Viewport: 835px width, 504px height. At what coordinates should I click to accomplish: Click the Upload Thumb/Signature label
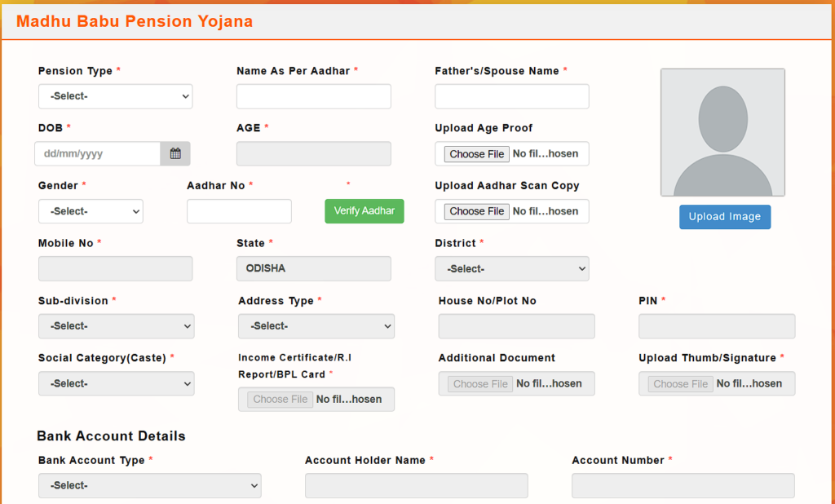tap(708, 358)
